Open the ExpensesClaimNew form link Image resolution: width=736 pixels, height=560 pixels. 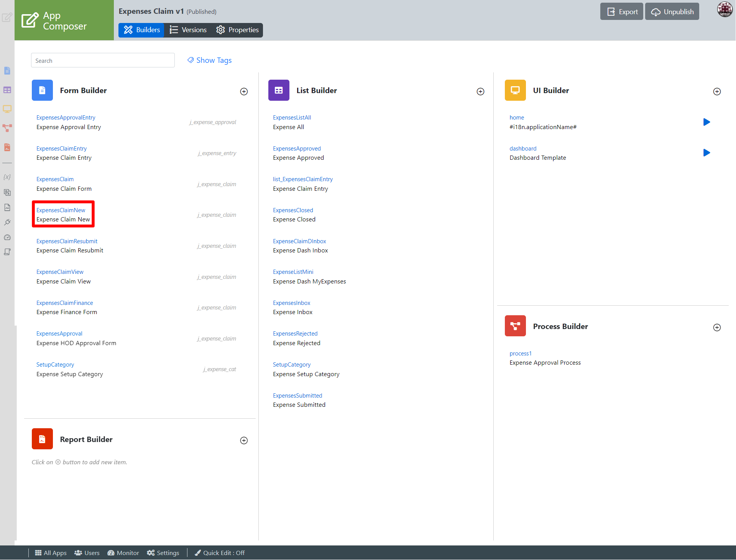pyautogui.click(x=61, y=210)
